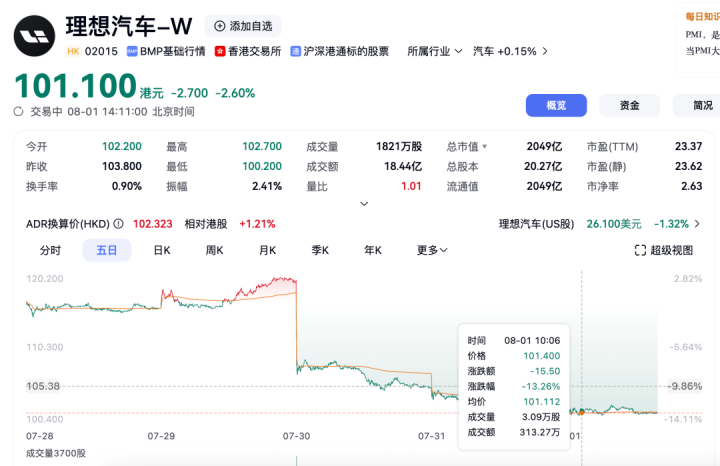
Task: Click the ADR price 102.323
Action: pos(152,224)
